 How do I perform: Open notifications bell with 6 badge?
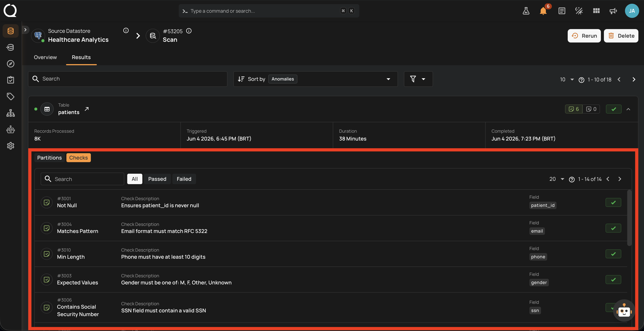pos(543,11)
